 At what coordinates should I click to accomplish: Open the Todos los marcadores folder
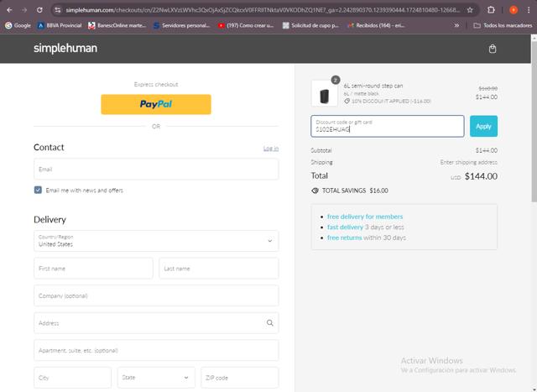point(503,25)
